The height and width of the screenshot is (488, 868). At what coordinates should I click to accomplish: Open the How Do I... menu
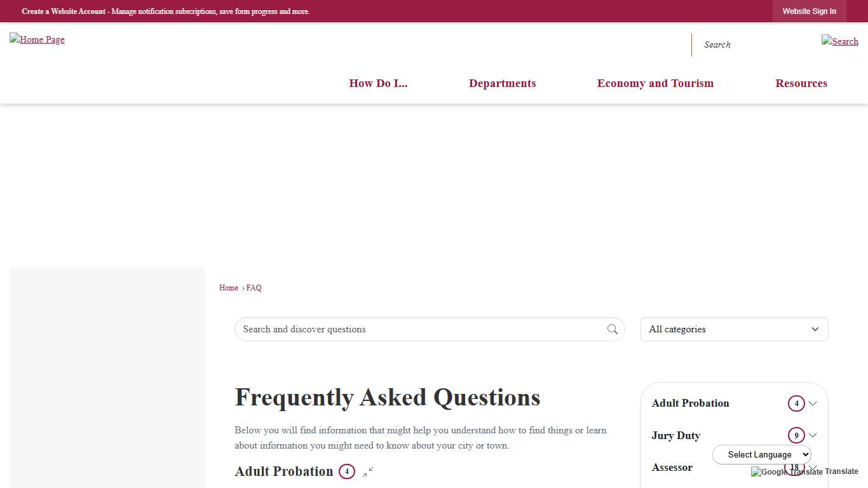[x=378, y=83]
